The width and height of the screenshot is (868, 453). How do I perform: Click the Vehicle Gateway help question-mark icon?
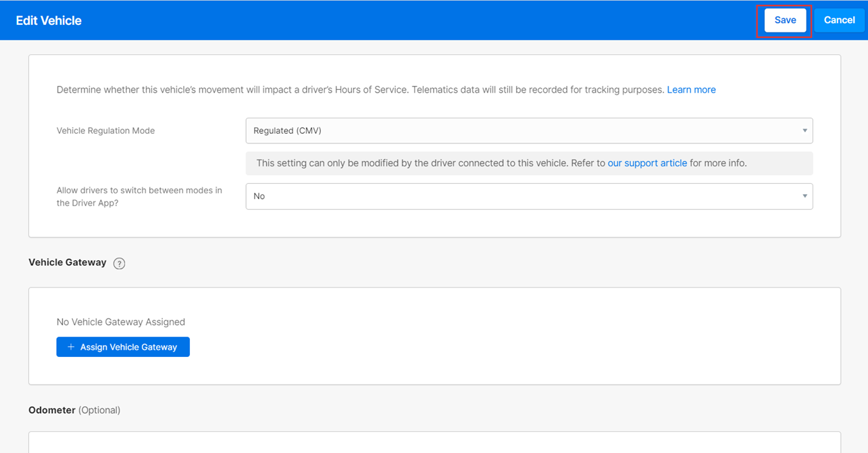pyautogui.click(x=119, y=264)
